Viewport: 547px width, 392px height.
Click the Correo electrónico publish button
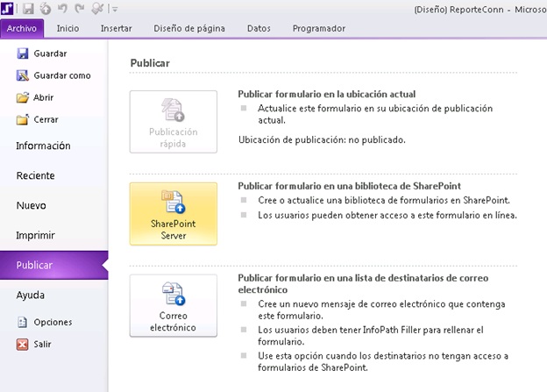click(173, 306)
